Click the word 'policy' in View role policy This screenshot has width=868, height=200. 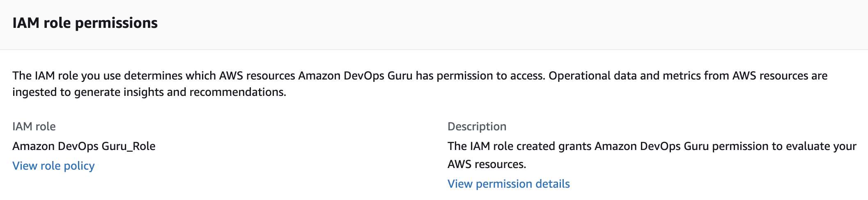[79, 166]
